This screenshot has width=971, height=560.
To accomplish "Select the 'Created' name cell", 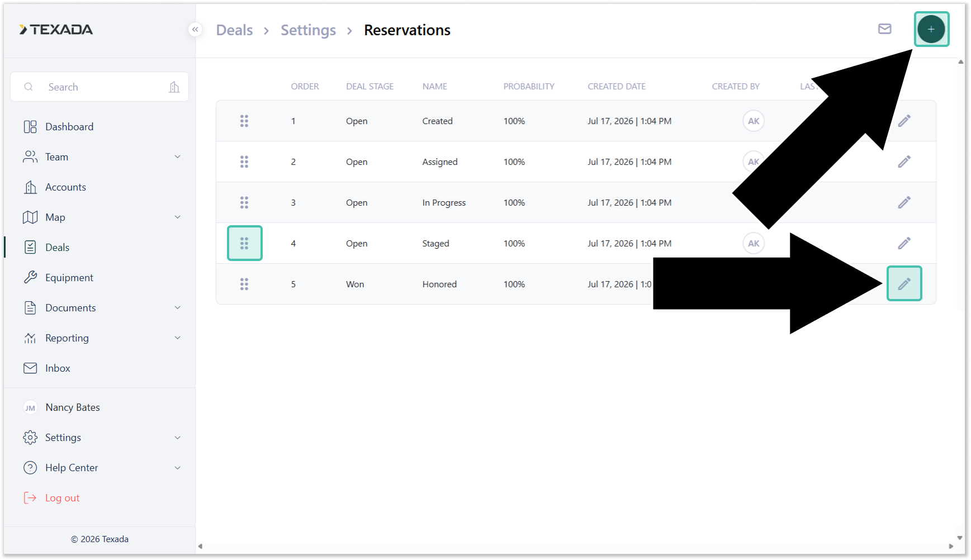I will pyautogui.click(x=437, y=121).
